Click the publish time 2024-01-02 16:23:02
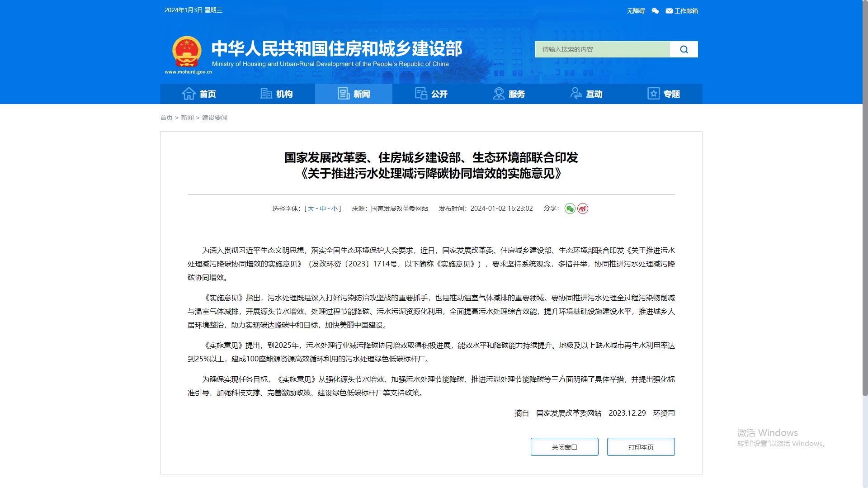 point(501,208)
